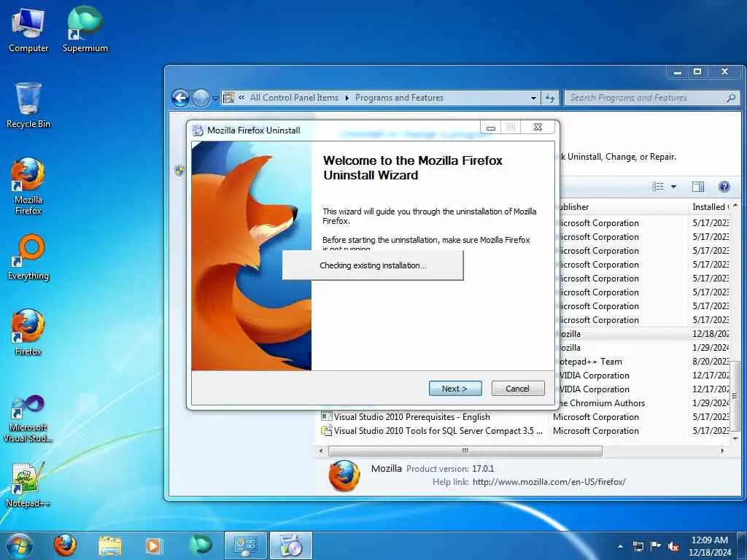Select the Notepad++ desktop shortcut
Viewport: 747px width, 560px height.
pos(28,485)
